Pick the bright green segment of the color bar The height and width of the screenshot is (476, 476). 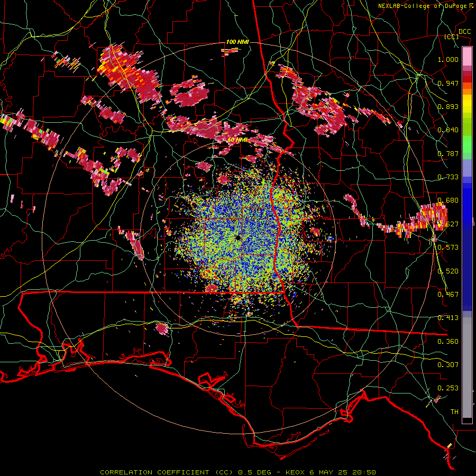[x=467, y=145]
